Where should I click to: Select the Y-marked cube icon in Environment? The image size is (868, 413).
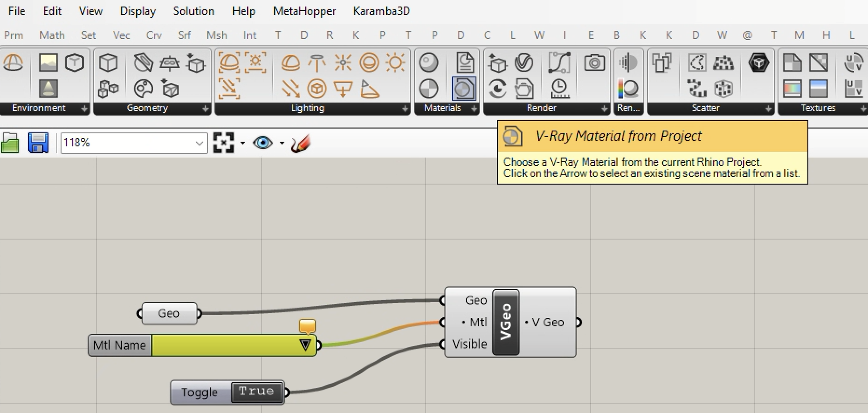click(x=75, y=62)
